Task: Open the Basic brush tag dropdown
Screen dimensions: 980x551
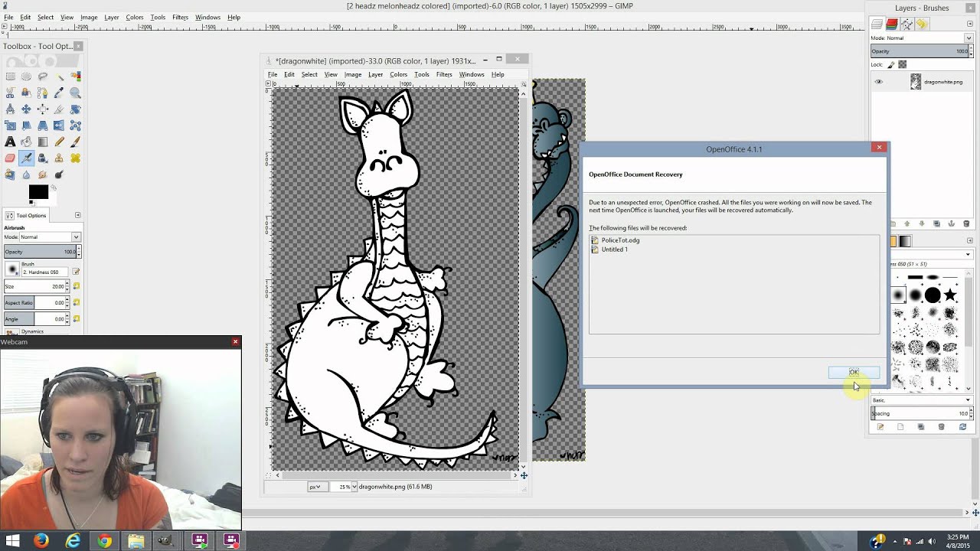Action: pyautogui.click(x=922, y=400)
